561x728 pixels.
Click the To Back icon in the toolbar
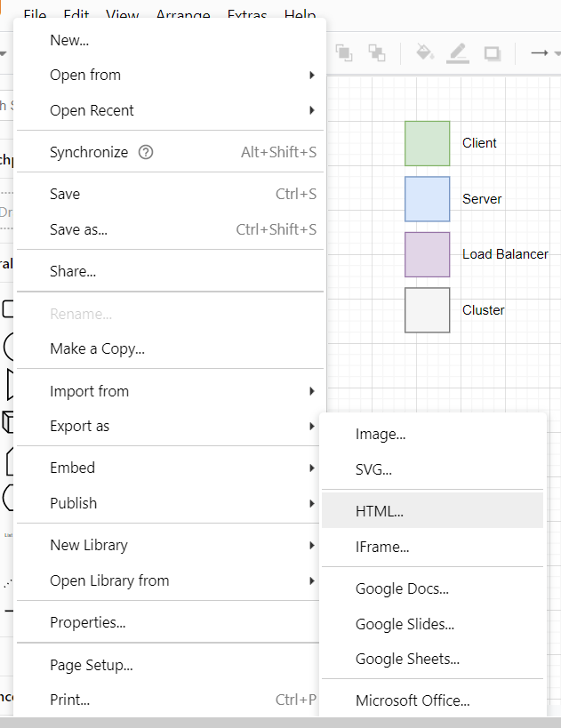click(377, 52)
